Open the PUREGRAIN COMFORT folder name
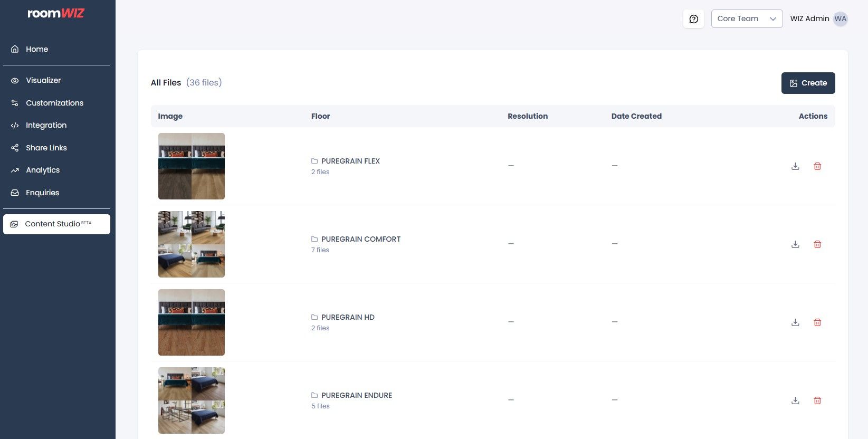The height and width of the screenshot is (439, 868). point(361,239)
